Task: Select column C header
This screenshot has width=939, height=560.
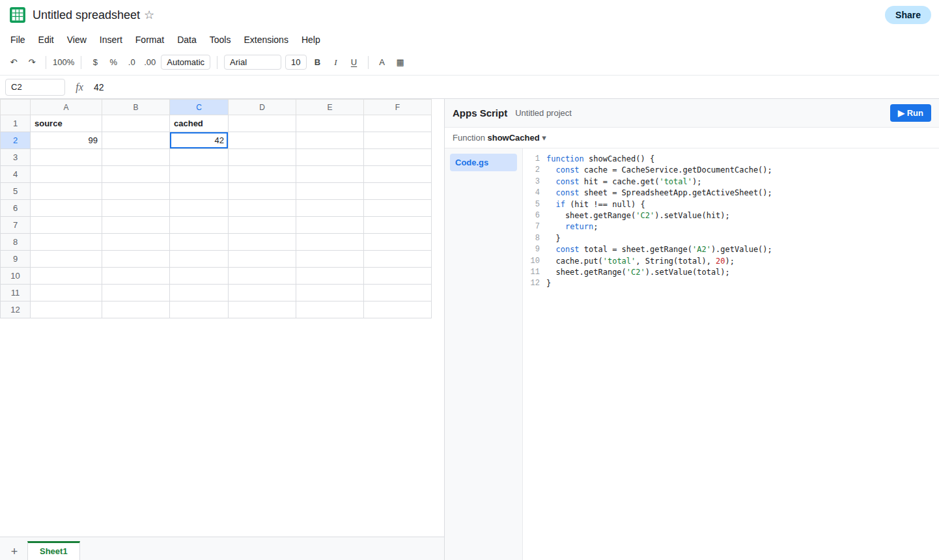Action: pyautogui.click(x=199, y=107)
